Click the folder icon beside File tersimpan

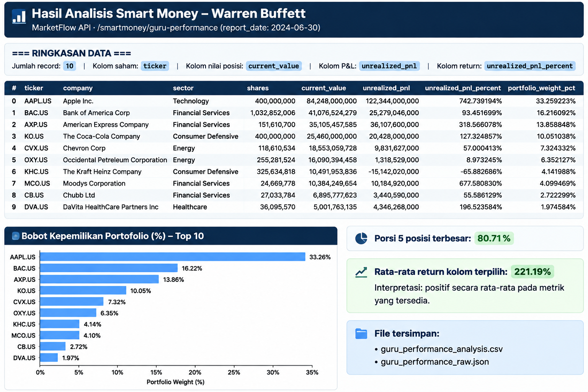(361, 334)
